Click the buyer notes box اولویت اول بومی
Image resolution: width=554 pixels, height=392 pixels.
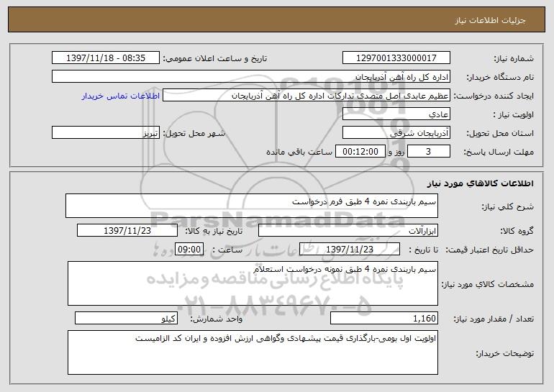coord(253,352)
